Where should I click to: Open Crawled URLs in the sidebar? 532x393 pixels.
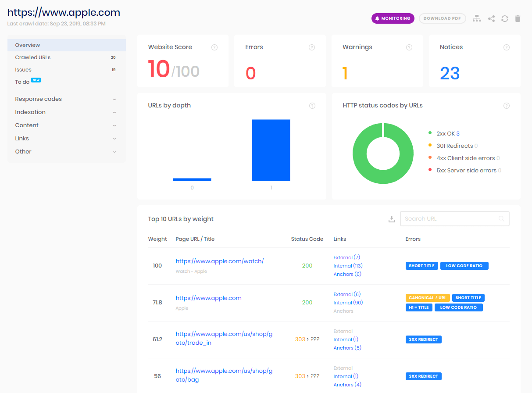point(67,57)
